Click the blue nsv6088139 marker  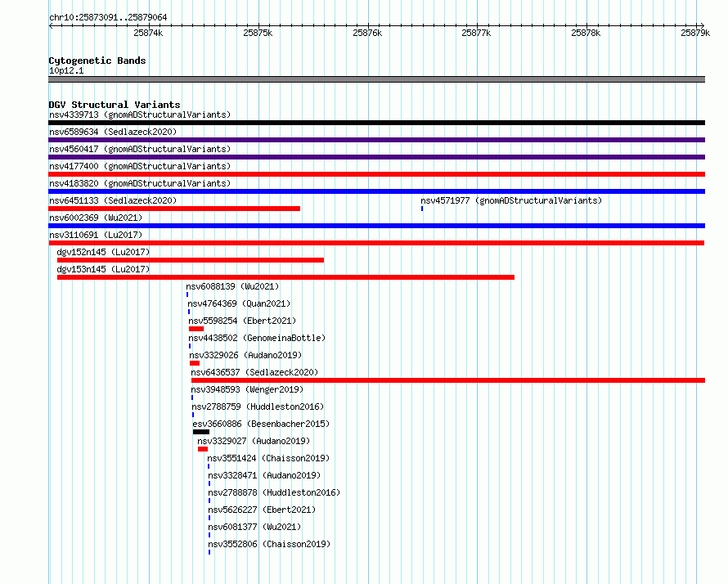(x=187, y=294)
